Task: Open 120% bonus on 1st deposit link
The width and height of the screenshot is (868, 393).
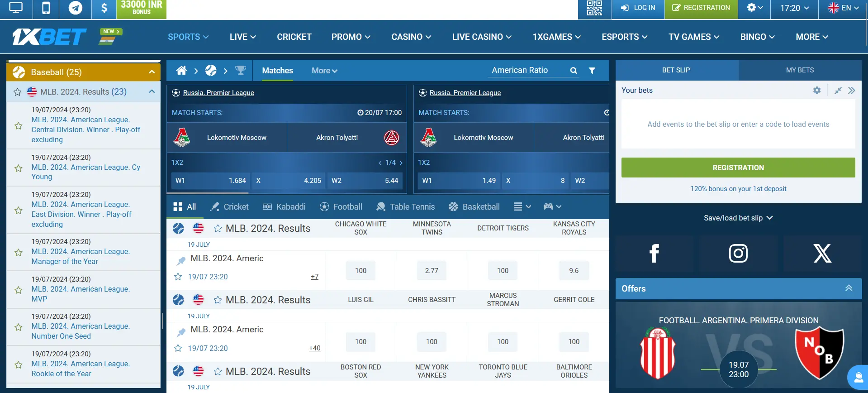Action: (738, 189)
